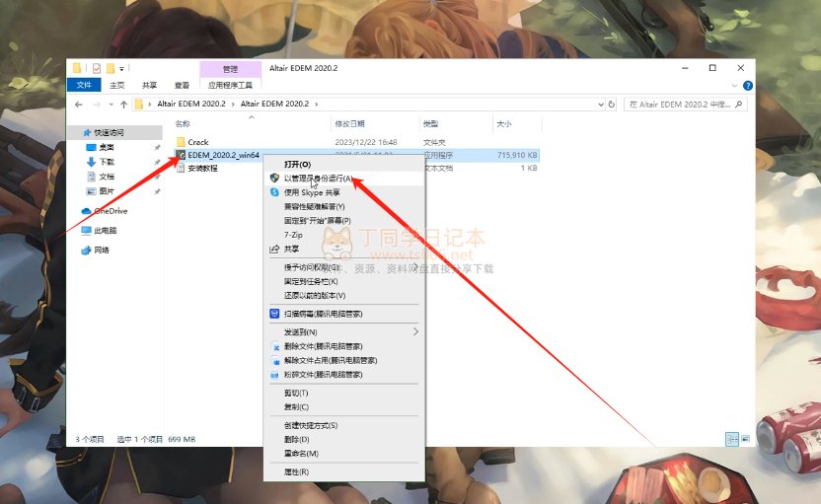Screen dimensions: 821x504
Task: Sort by 类型 column header
Action: pos(430,124)
